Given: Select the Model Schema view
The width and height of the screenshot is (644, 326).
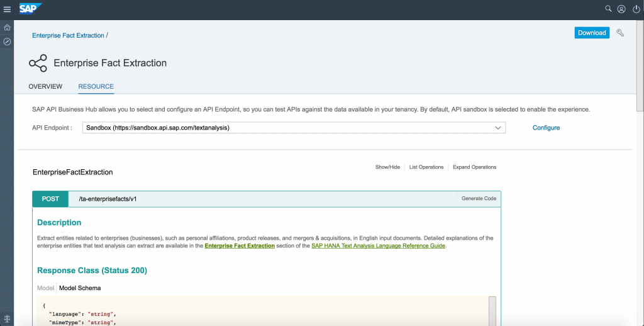Looking at the screenshot, I should click(80, 288).
